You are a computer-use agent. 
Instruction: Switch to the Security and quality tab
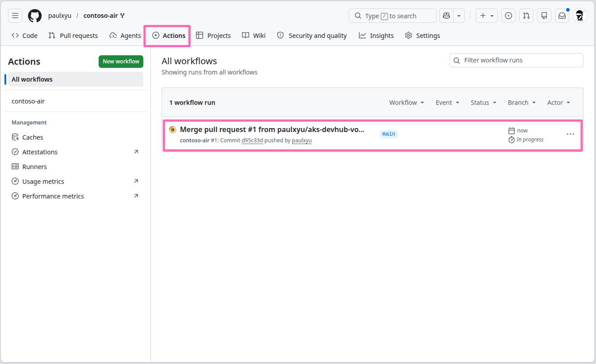point(312,36)
